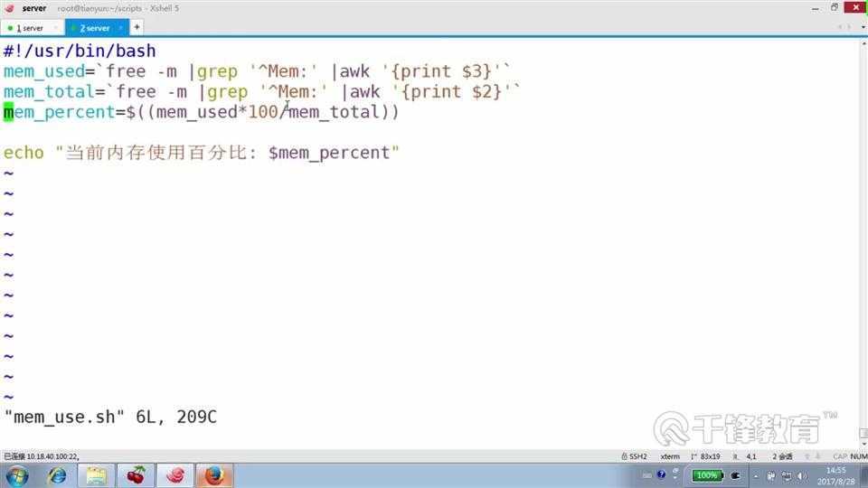Click the 'echo' command keyword
868x488 pixels.
[x=24, y=153]
